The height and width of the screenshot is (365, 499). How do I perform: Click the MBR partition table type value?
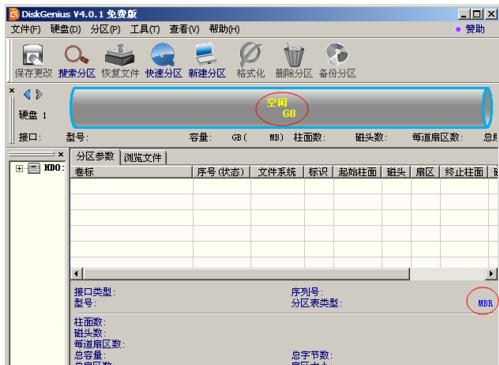pos(485,303)
